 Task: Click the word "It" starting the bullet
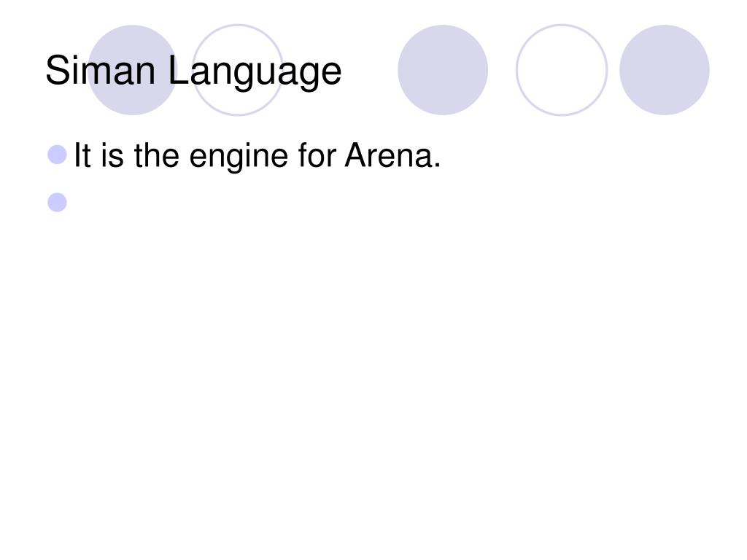click(x=82, y=155)
